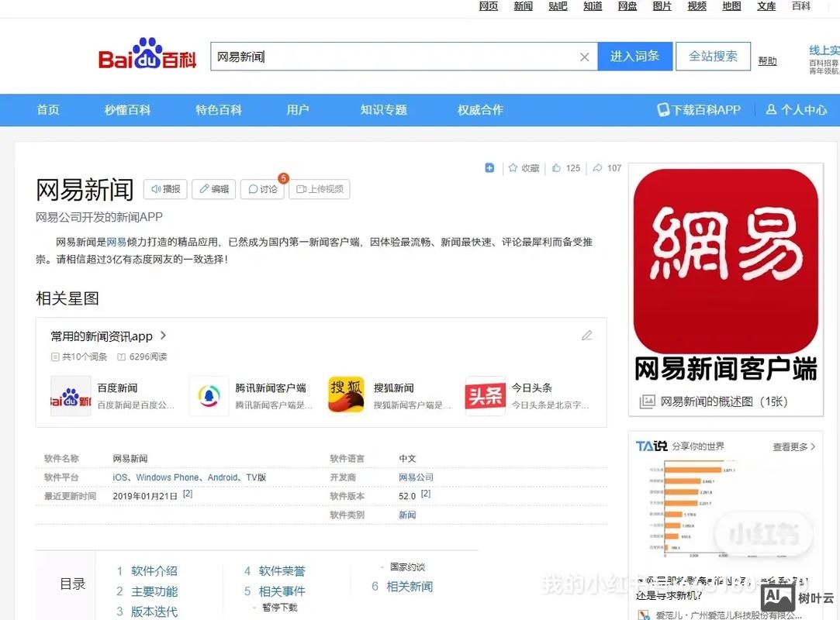Click the 编辑 pencil icon
Screen dimensions: 840x620
203,189
